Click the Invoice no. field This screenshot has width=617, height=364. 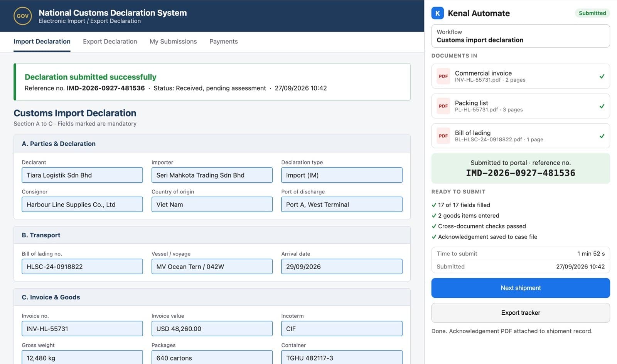click(82, 329)
